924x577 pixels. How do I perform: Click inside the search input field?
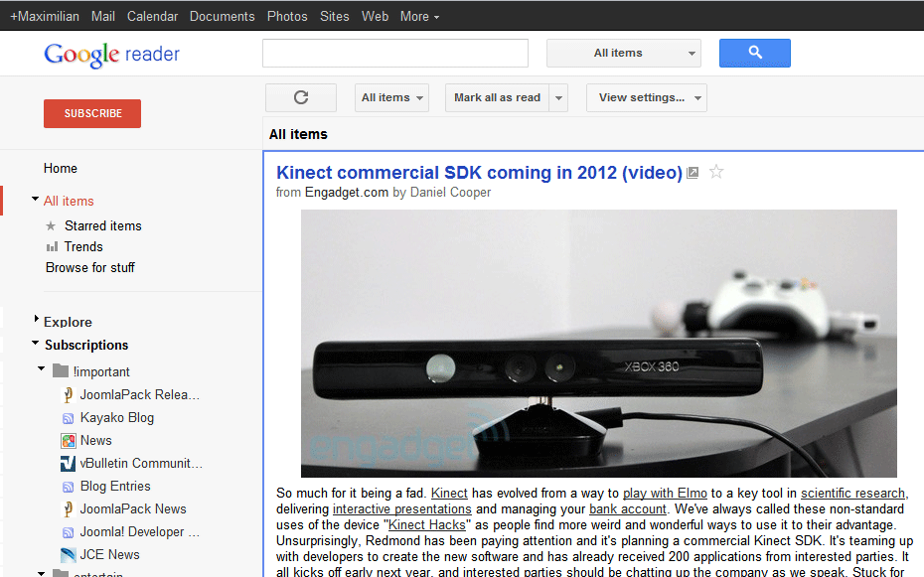pos(394,53)
